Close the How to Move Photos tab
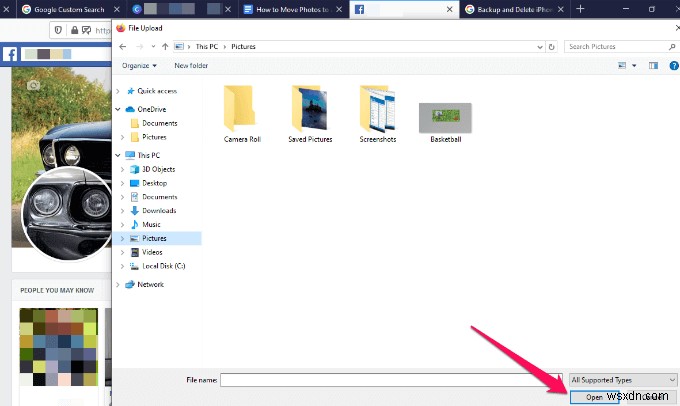 (x=339, y=9)
